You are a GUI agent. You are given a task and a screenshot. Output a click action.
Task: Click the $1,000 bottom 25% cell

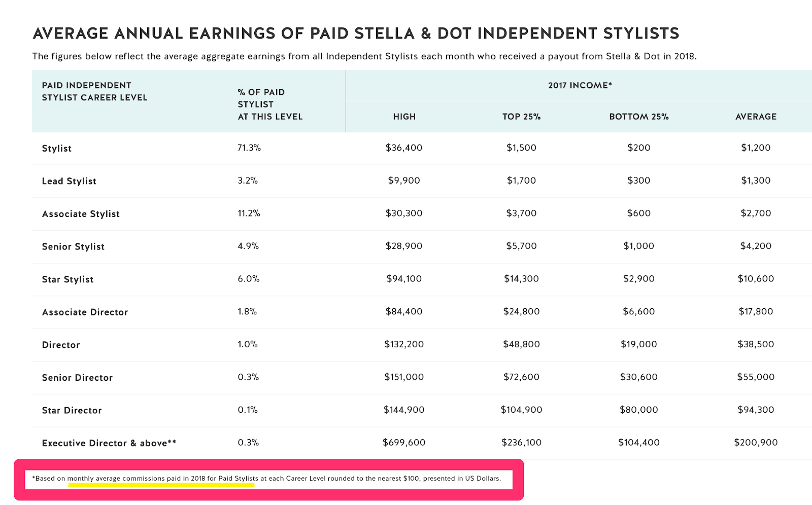tap(639, 246)
